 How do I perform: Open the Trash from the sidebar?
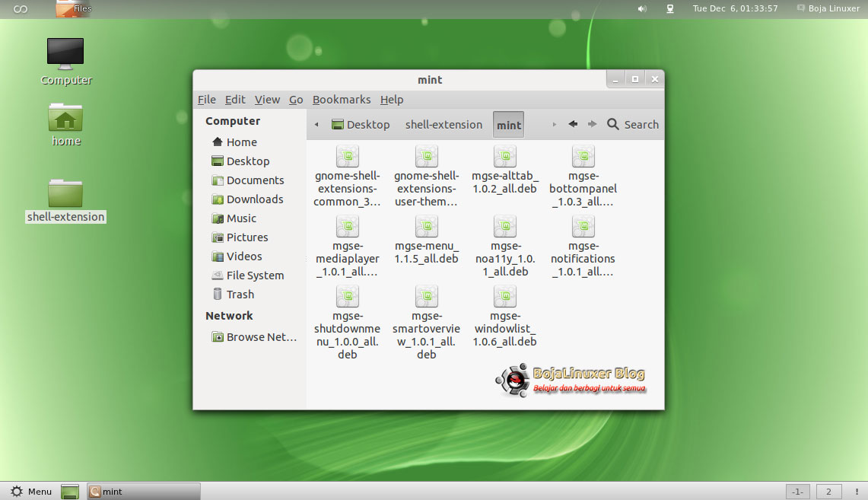(239, 294)
